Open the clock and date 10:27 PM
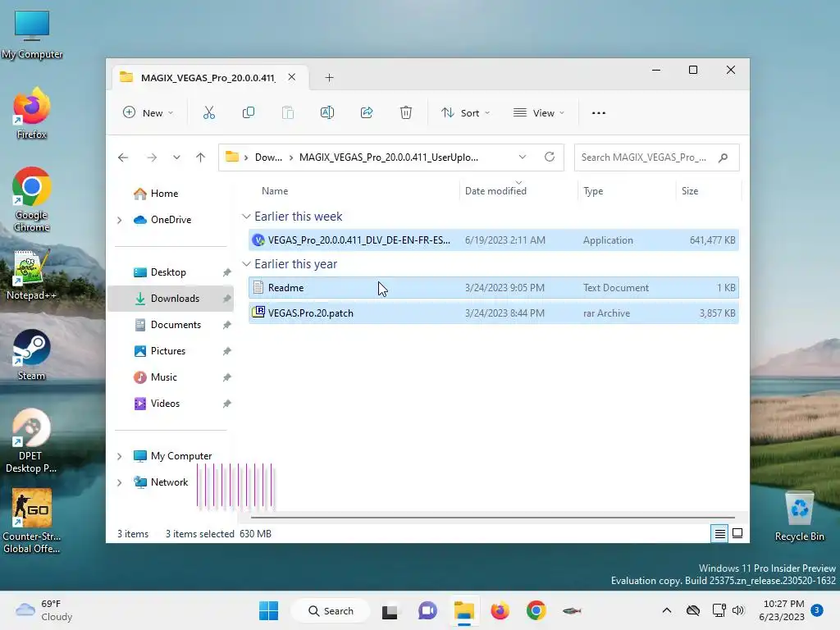Screen dimensions: 840x630 point(782,610)
